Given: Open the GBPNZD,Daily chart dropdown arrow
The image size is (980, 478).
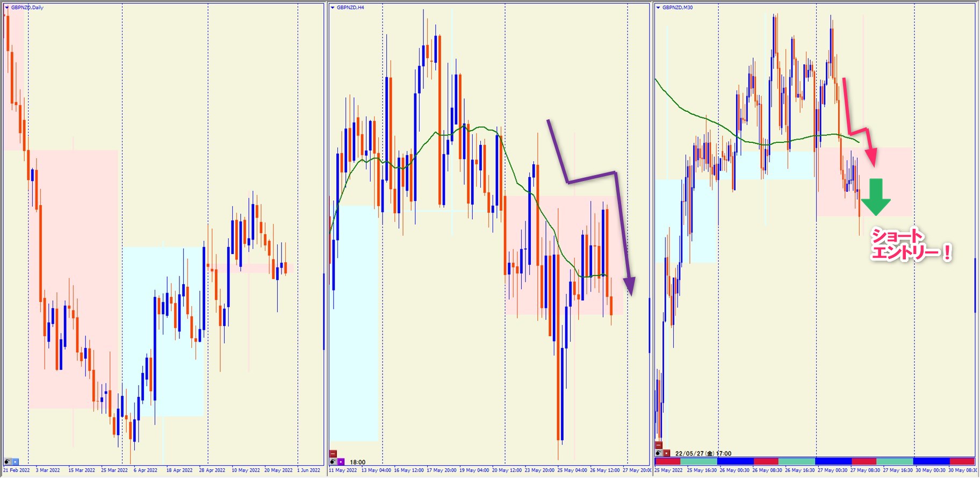Looking at the screenshot, I should (7, 8).
